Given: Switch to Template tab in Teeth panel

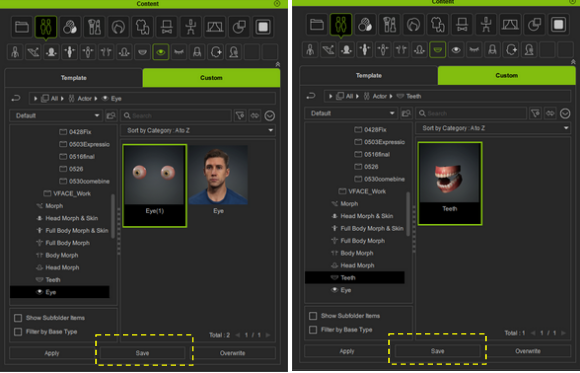Looking at the screenshot, I should pos(369,76).
